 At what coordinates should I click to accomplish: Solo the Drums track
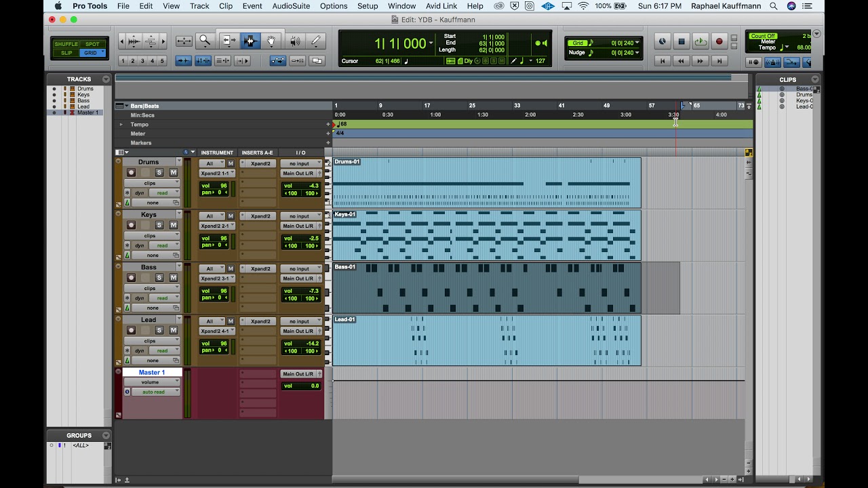[159, 172]
